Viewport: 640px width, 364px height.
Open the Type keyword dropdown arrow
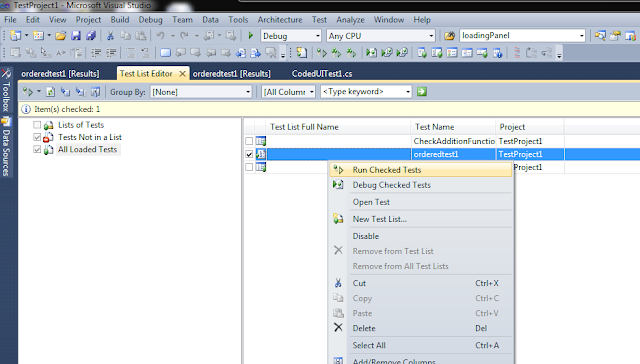click(x=408, y=92)
